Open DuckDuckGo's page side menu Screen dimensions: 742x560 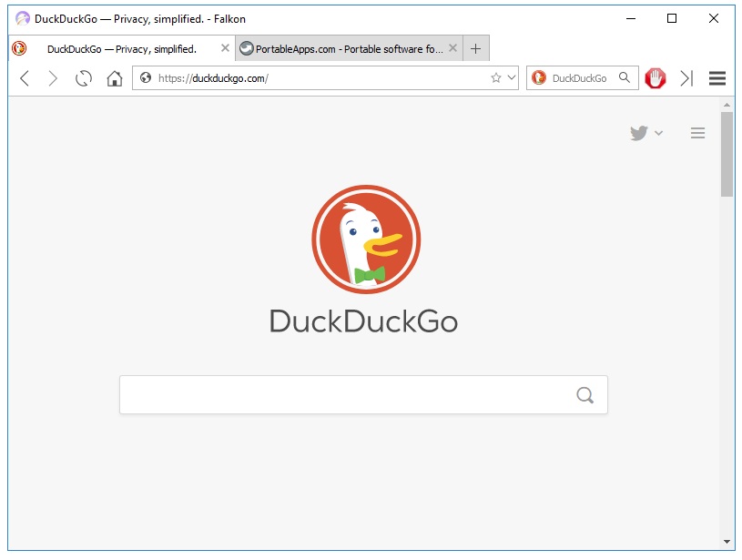tap(697, 133)
